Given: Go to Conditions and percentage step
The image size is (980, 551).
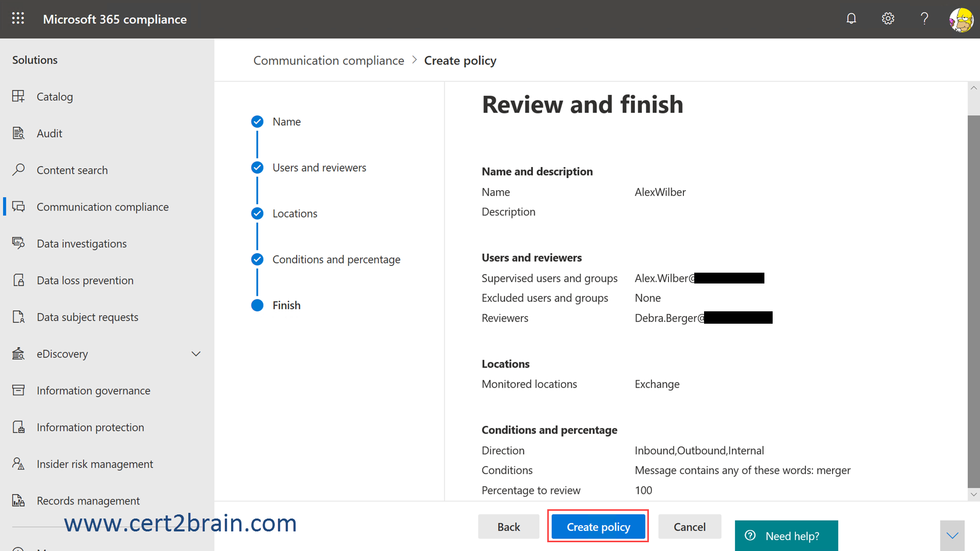Looking at the screenshot, I should coord(336,259).
